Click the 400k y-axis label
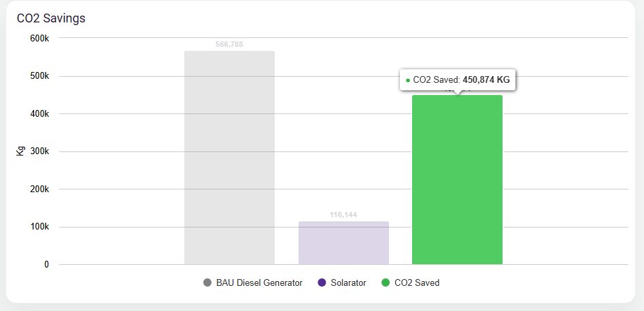 pyautogui.click(x=39, y=113)
